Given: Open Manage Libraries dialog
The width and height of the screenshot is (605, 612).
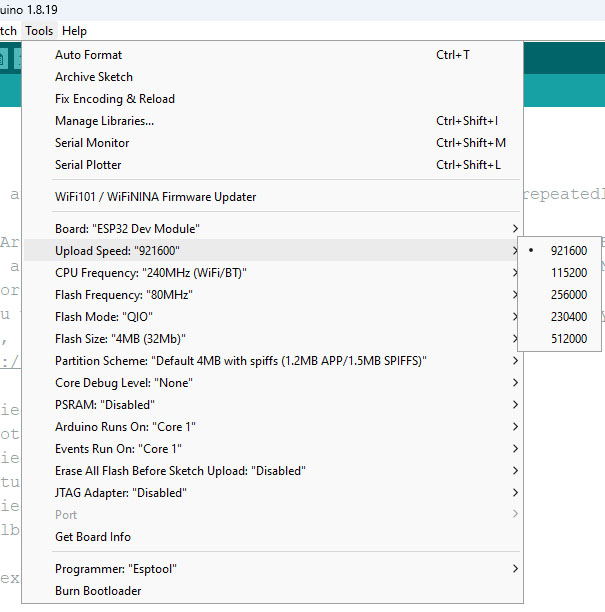Looking at the screenshot, I should point(104,121).
